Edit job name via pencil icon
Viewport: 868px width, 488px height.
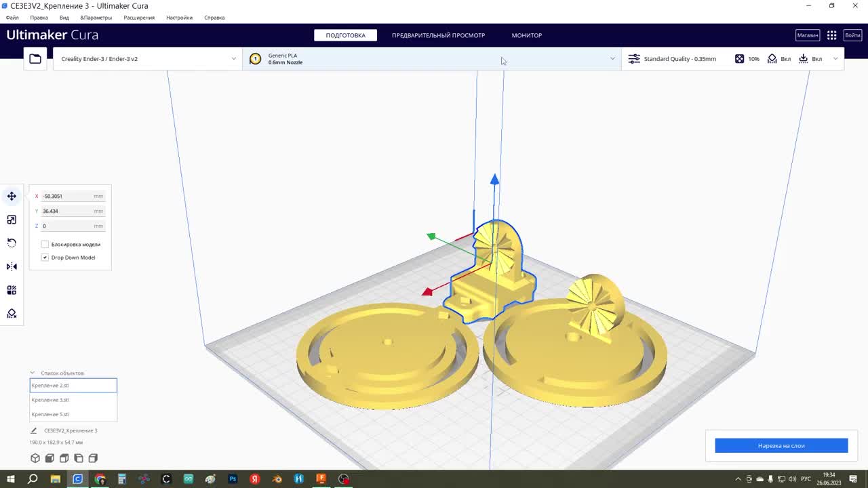point(34,430)
